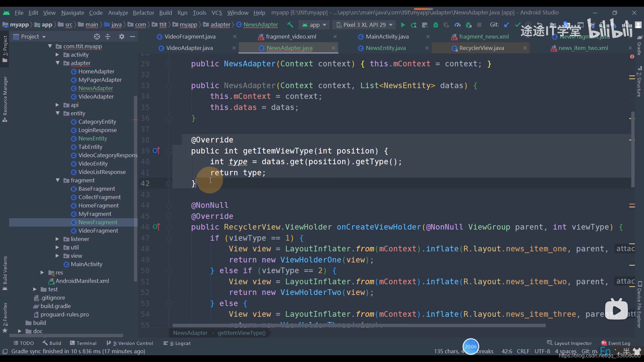
Task: Click Apply Code Changes icon
Action: [425, 25]
